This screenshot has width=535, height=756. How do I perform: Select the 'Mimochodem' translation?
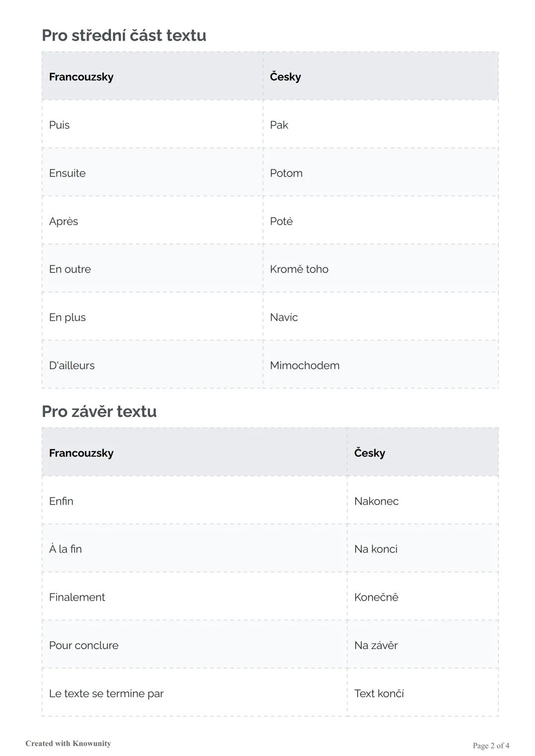pos(305,365)
